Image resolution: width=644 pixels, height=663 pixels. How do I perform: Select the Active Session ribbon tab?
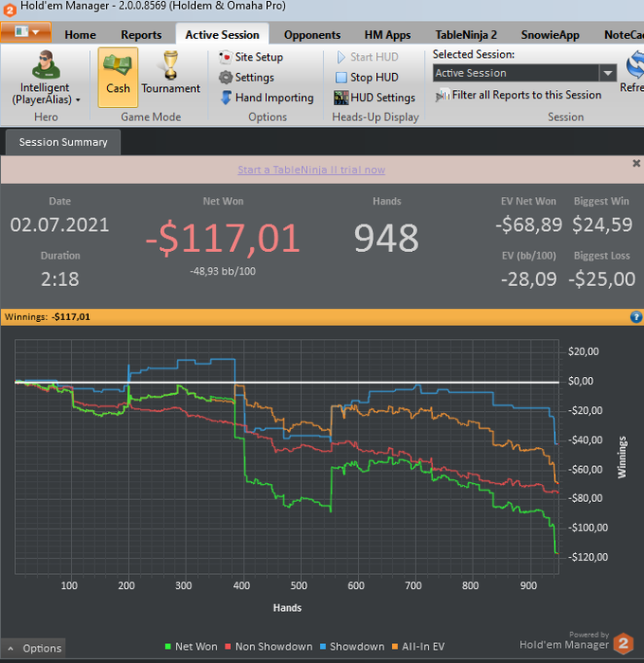click(222, 35)
